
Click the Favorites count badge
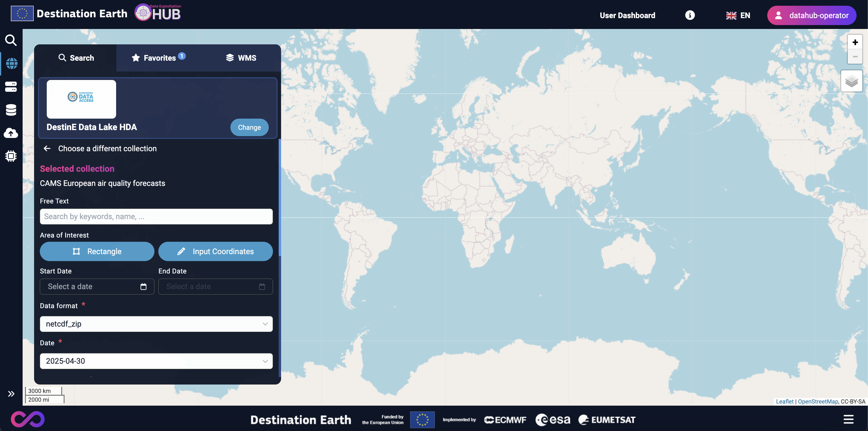pos(182,56)
